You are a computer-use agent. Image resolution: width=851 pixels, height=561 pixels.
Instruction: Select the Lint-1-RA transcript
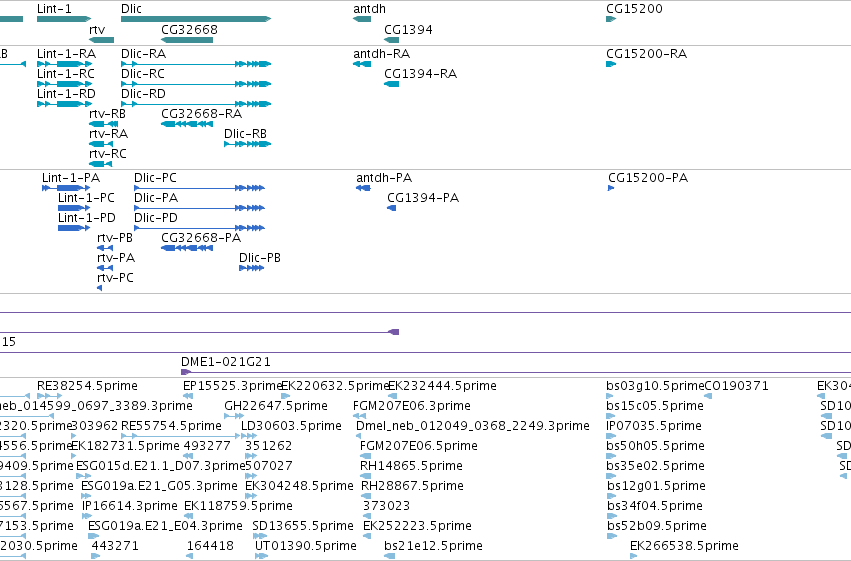point(64,64)
